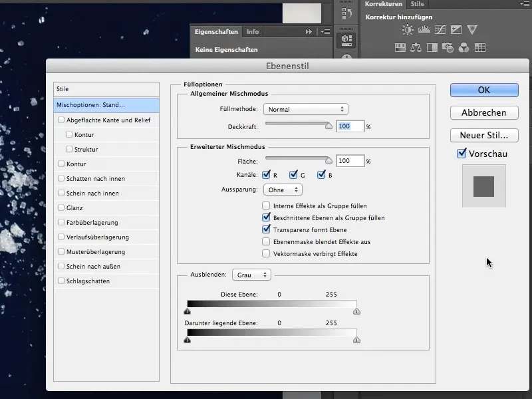Enable Musterüberlagerung checkbox
532x399 pixels.
tap(61, 251)
